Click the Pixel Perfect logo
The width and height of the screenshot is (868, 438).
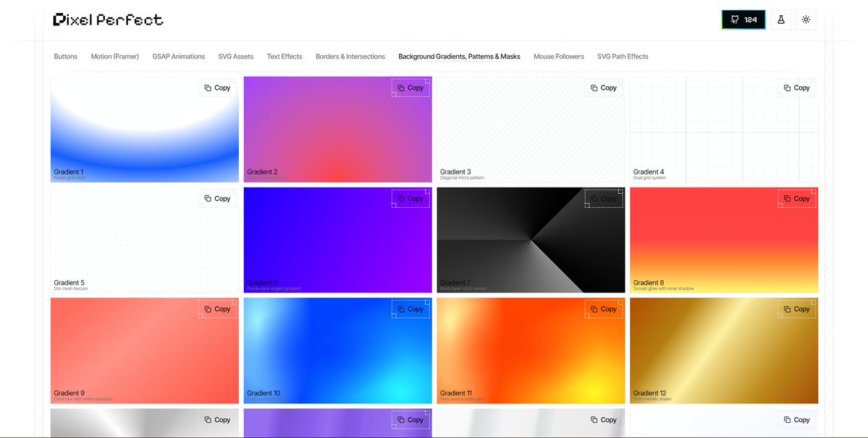(x=108, y=20)
